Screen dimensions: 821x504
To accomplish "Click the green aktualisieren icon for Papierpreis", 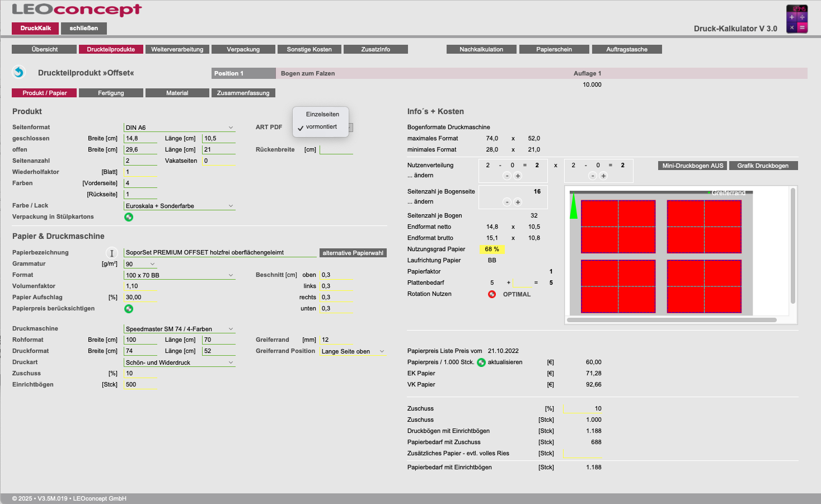I will point(481,362).
